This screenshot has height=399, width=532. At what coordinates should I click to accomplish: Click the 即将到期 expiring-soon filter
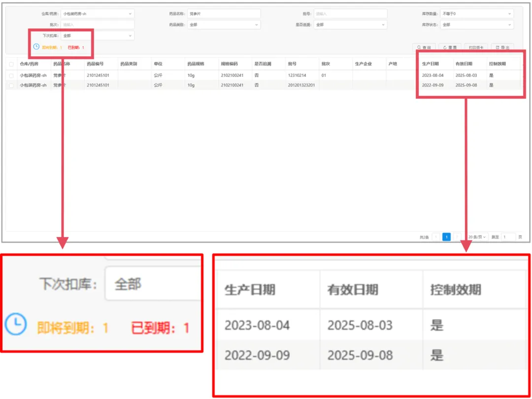52,47
